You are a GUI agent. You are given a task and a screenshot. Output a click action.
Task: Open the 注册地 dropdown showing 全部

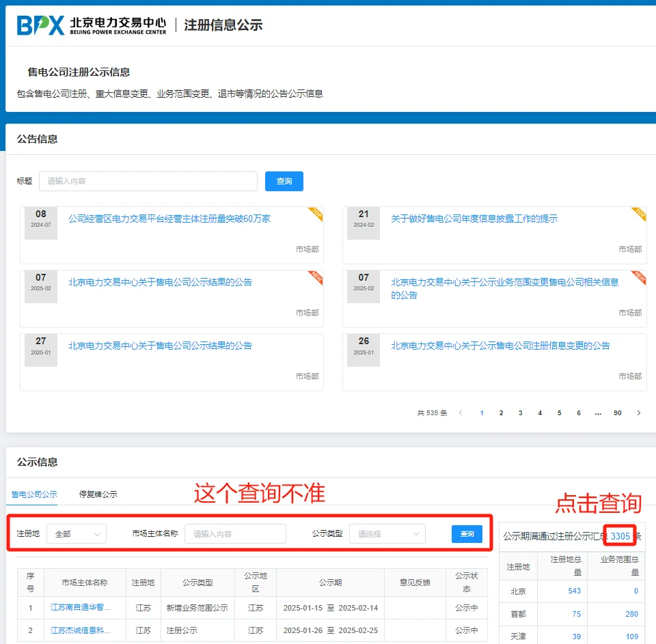click(76, 533)
